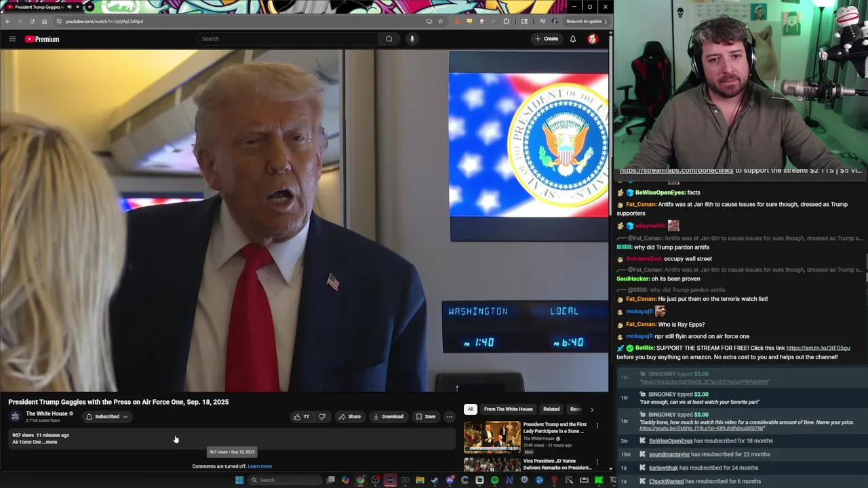Focus the YouTube search field

288,39
